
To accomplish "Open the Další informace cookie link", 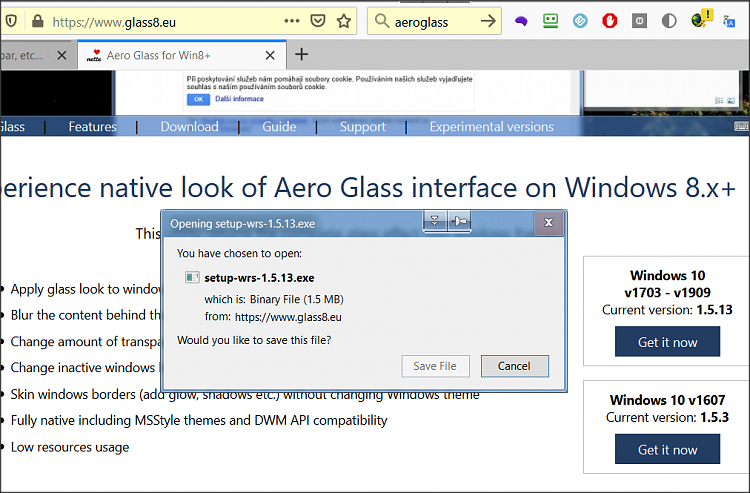I will point(239,99).
